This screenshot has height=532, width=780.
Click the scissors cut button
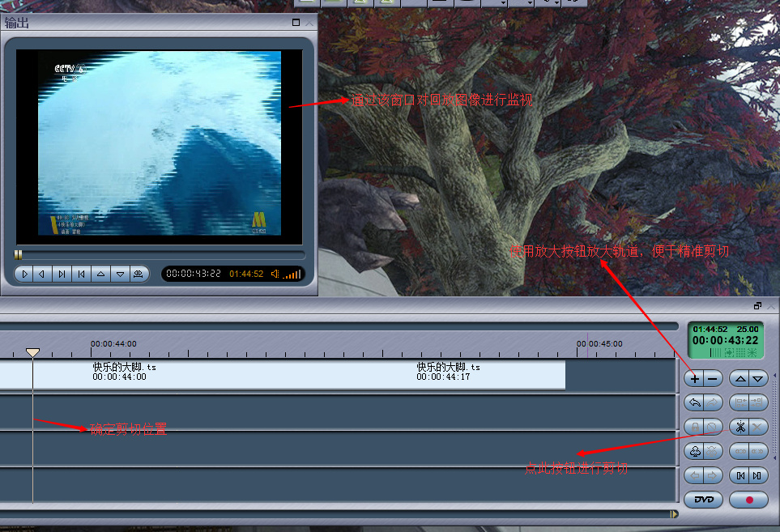(x=740, y=427)
